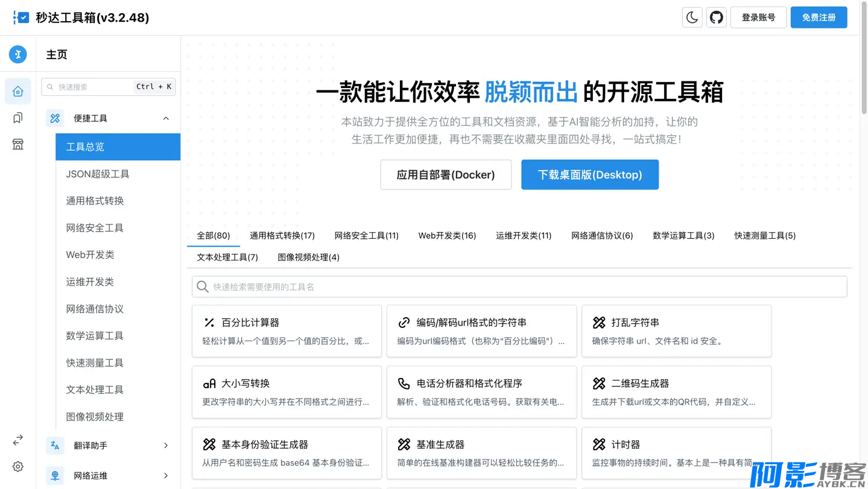The width and height of the screenshot is (868, 489).
Task: Click the tool icon on 基本身份验证生成器 card
Action: (x=209, y=444)
